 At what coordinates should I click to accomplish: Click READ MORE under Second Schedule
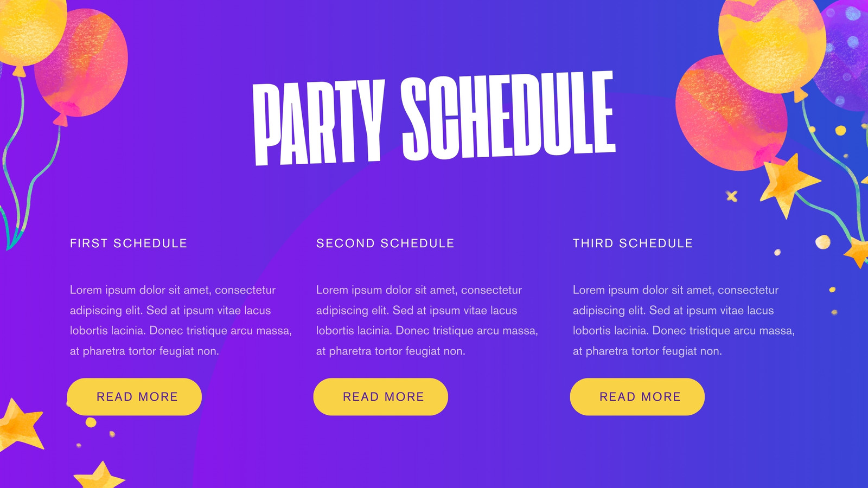381,397
